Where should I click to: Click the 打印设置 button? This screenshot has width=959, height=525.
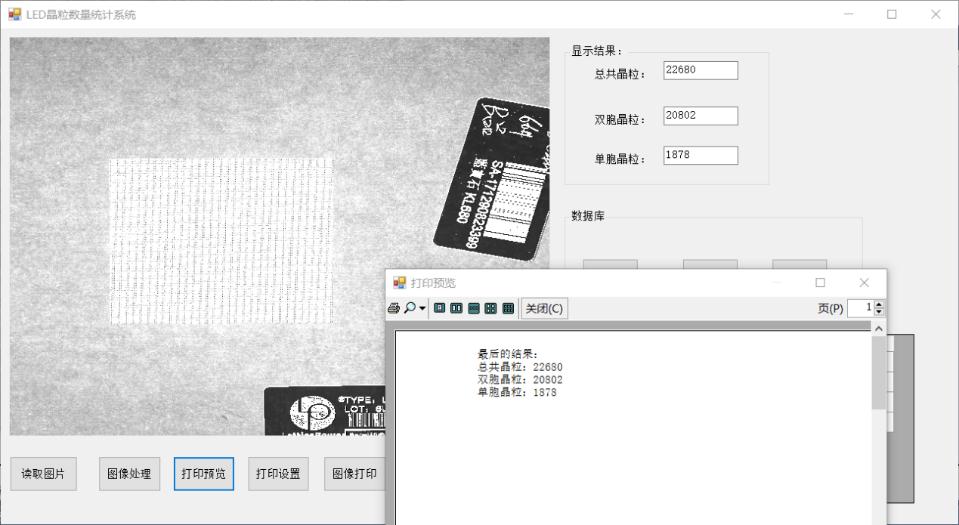point(278,473)
